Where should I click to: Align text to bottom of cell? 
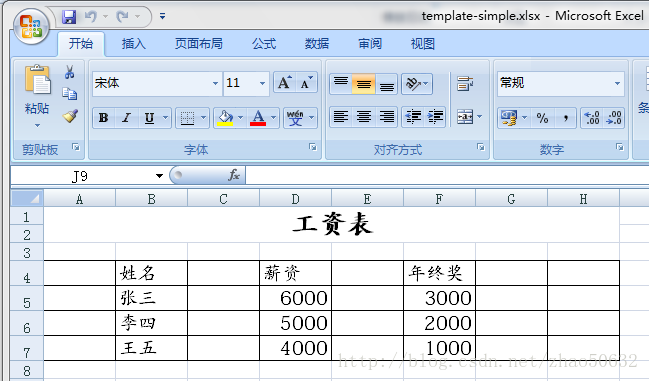387,84
